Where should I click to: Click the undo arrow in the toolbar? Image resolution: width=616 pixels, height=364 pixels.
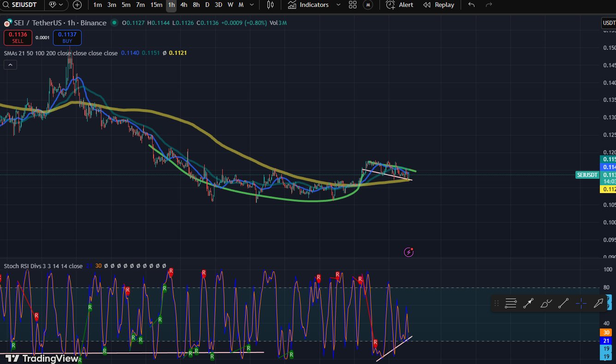pos(471,5)
